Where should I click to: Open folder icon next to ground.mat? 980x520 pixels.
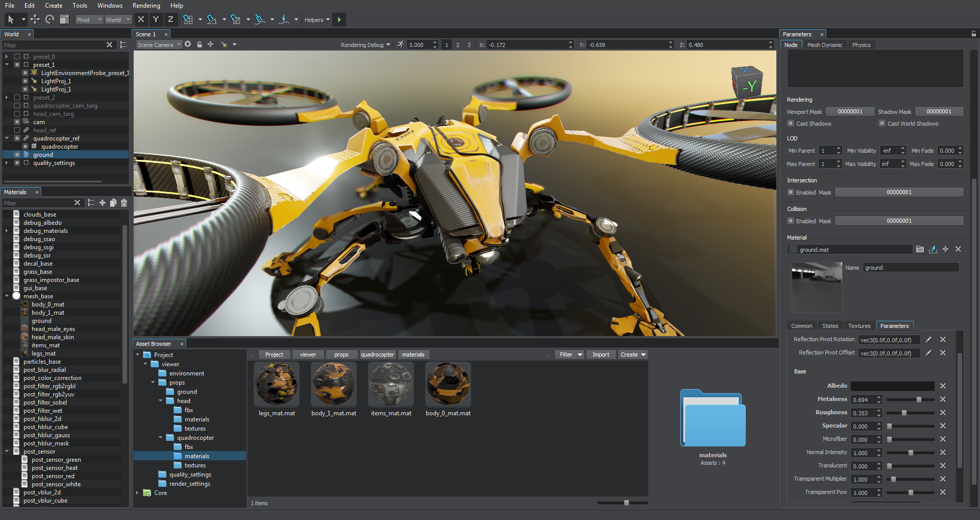920,249
